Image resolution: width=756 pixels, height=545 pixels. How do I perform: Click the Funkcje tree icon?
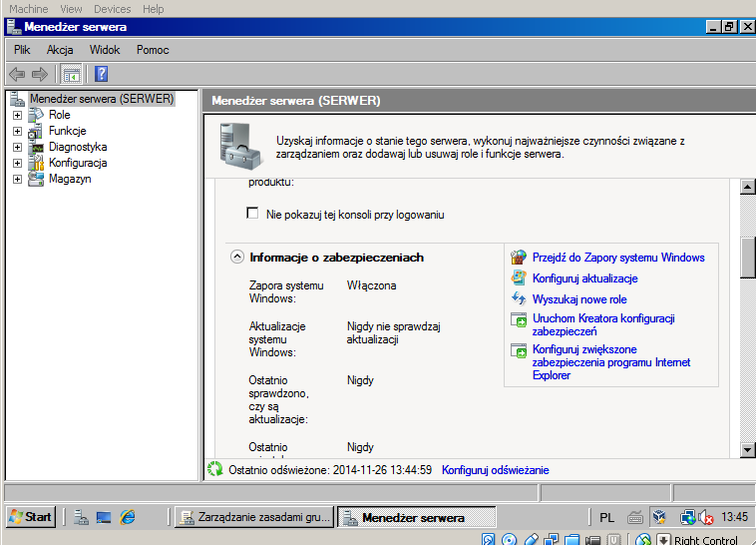35,131
